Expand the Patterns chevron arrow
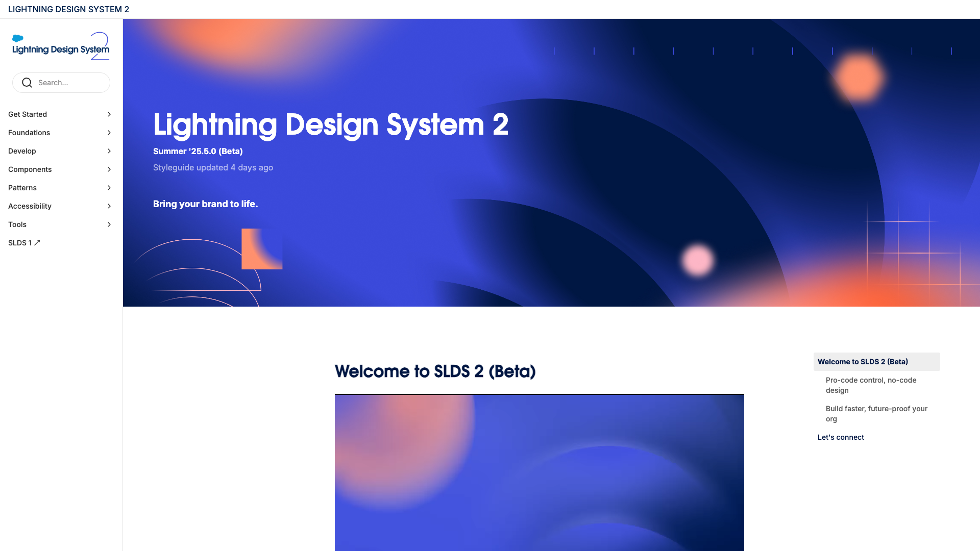 [x=109, y=188]
